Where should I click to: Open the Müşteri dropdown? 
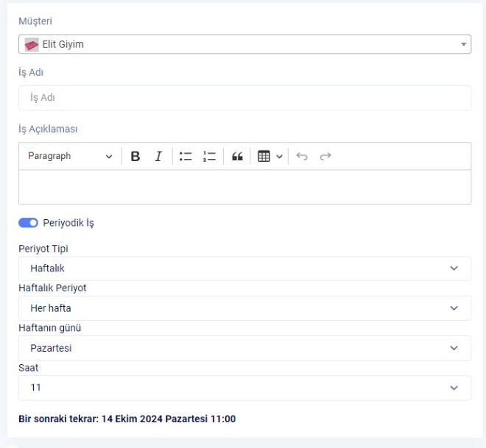coord(244,45)
